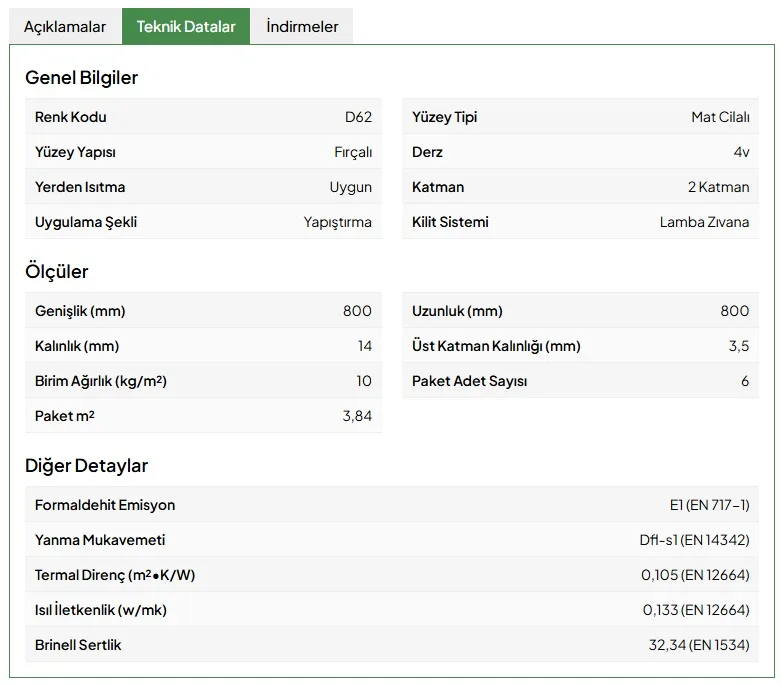Click the Genişlik value 800

tap(357, 311)
